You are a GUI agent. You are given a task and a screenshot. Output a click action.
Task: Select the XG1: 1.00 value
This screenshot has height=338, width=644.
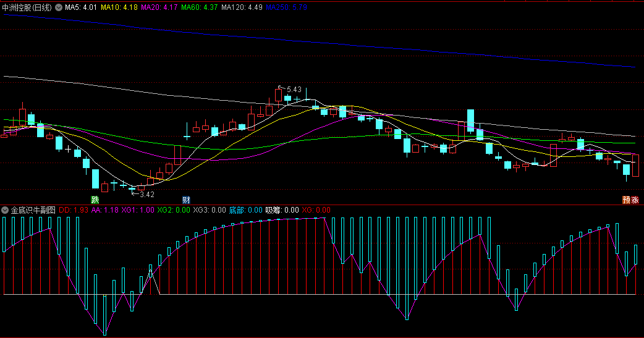(x=138, y=210)
